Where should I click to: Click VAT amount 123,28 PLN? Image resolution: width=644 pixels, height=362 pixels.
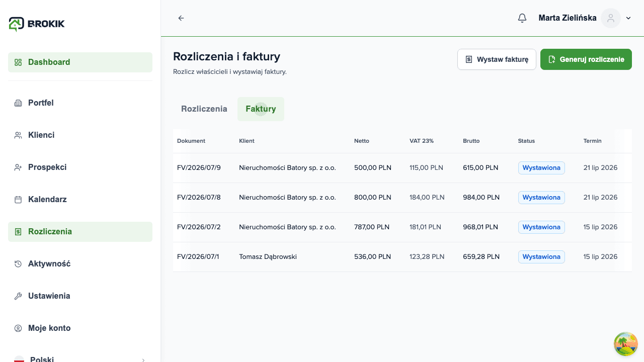[x=427, y=257]
